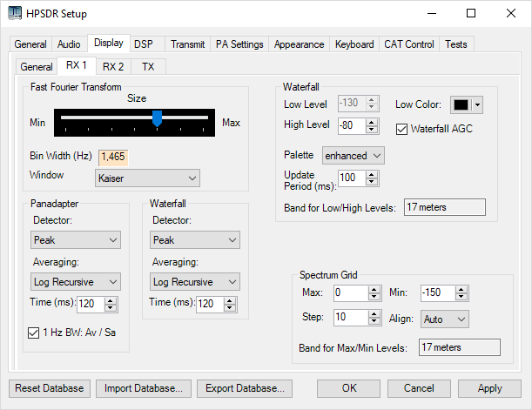Image resolution: width=532 pixels, height=410 pixels.
Task: Increase Panadapter Time (ms) with up arrow
Action: coord(111,300)
